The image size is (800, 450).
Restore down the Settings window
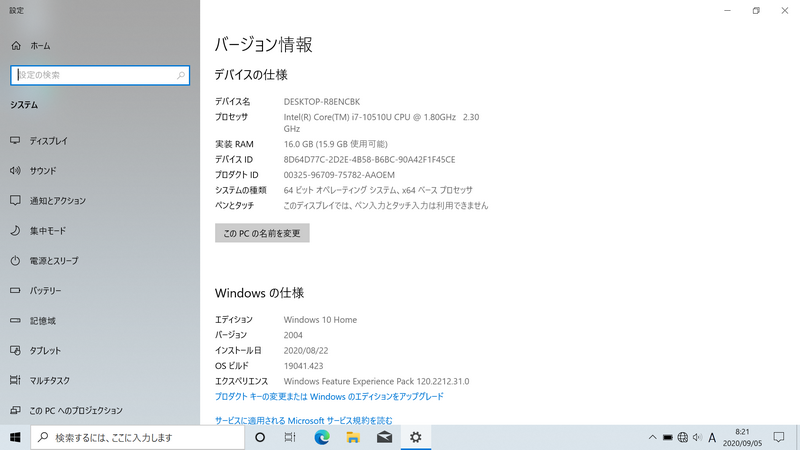756,11
